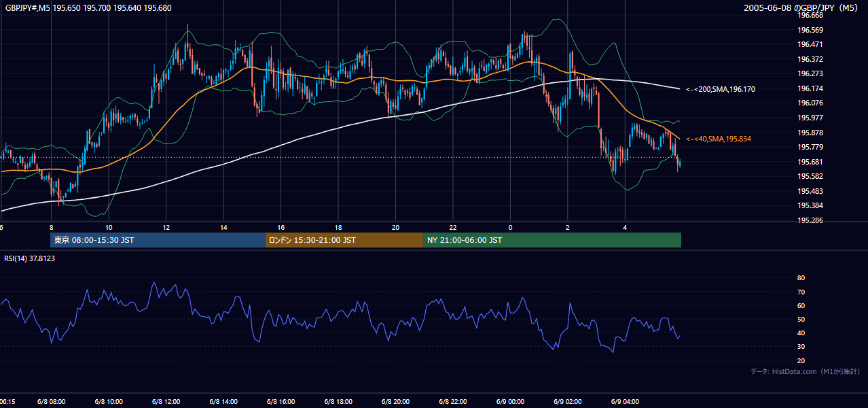Select the NY 21:00-06:00 JST session bar
This screenshot has width=868, height=408.
pyautogui.click(x=552, y=240)
